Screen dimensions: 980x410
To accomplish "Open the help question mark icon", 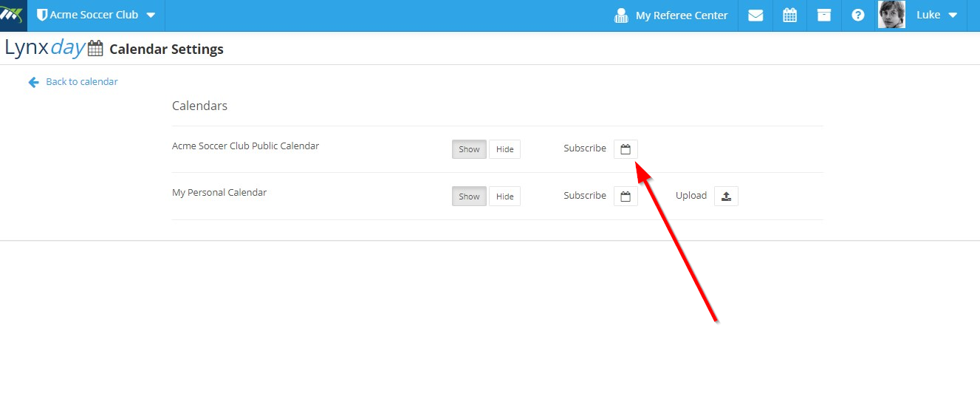I will pyautogui.click(x=857, y=16).
